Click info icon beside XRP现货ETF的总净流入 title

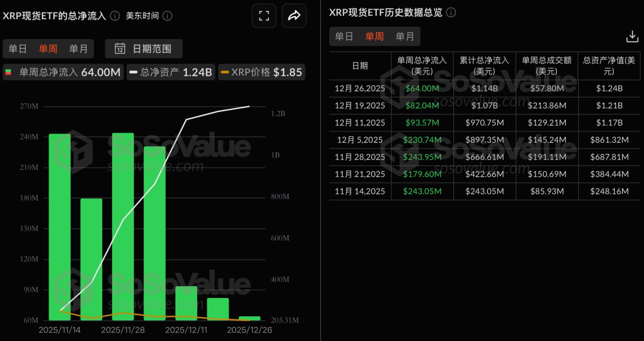tap(115, 16)
